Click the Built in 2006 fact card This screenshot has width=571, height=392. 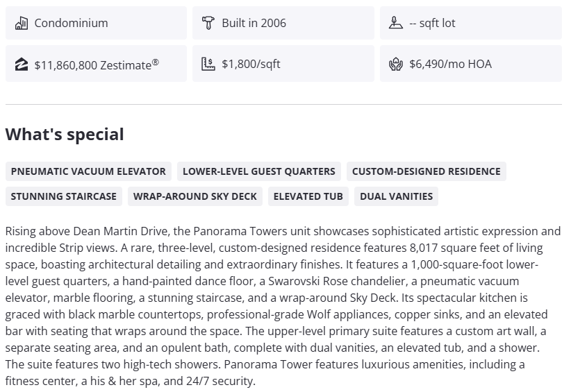point(283,23)
